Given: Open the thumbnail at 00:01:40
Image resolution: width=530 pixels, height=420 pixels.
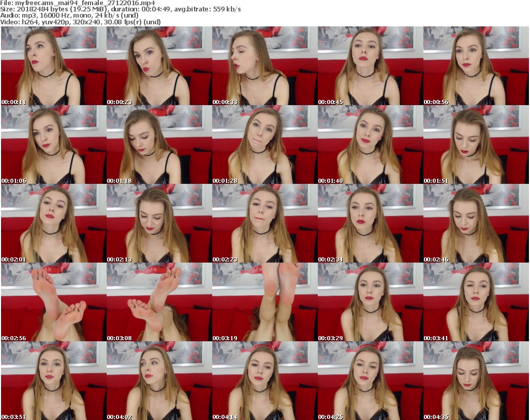Looking at the screenshot, I should (371, 144).
